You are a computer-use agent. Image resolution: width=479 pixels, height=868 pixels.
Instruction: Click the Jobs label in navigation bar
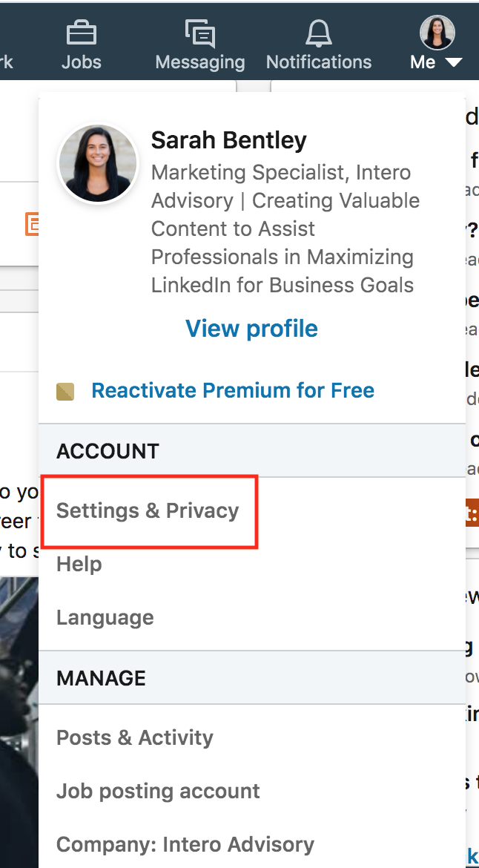click(82, 62)
